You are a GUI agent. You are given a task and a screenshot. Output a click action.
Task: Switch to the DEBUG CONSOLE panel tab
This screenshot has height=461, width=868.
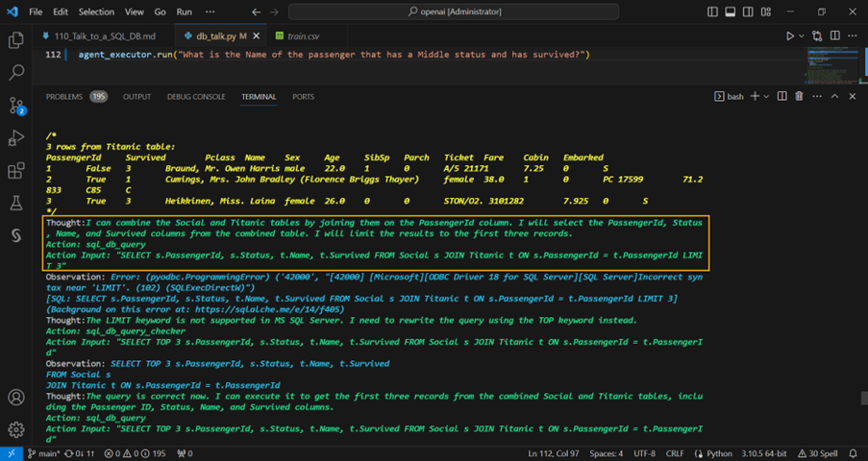tap(196, 96)
